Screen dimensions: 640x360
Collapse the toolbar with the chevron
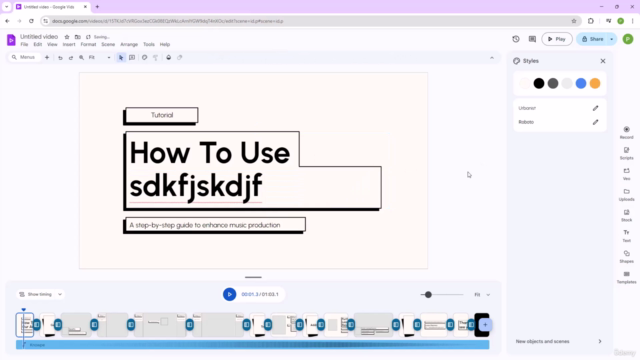pos(492,58)
